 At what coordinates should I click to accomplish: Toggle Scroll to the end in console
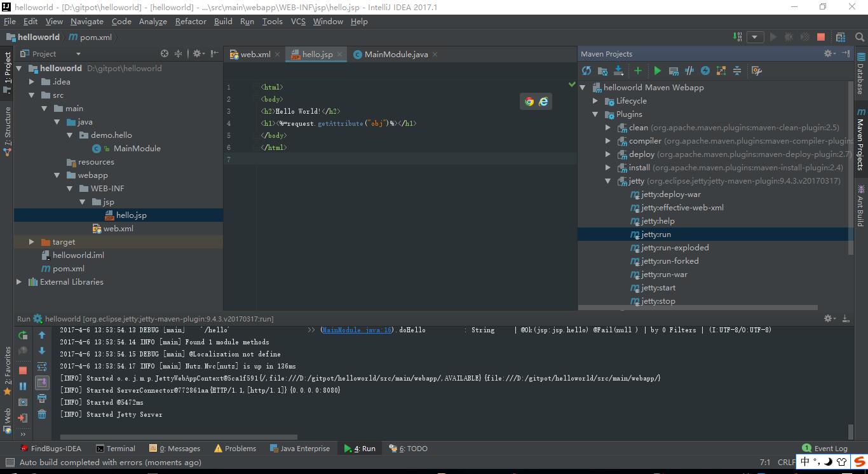(42, 383)
